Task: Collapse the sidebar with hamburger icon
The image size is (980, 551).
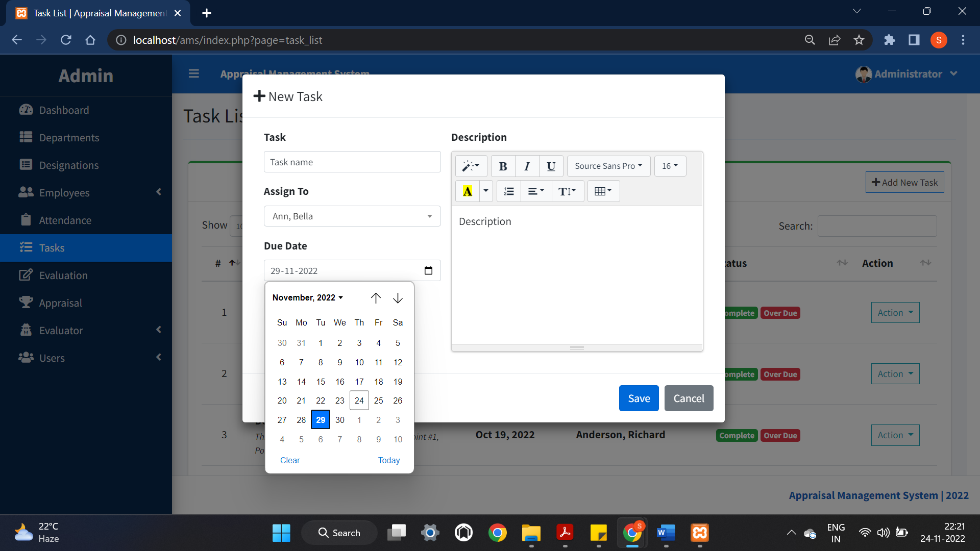Action: click(194, 73)
